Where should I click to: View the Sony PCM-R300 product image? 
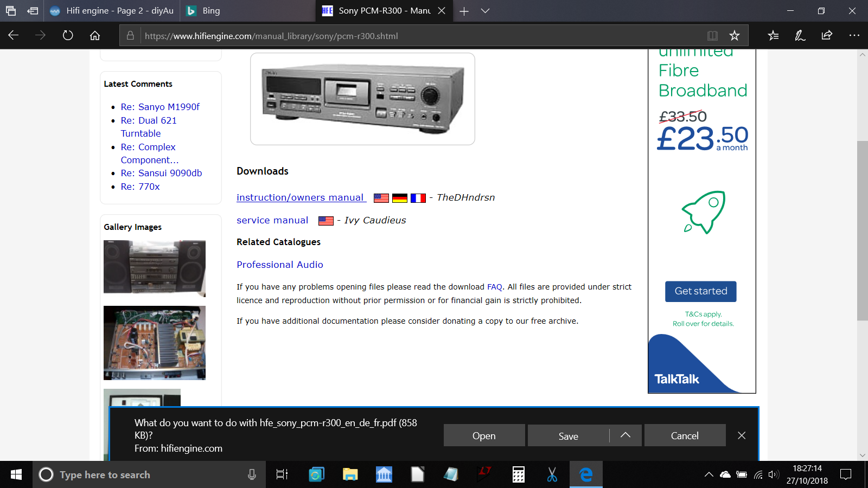pyautogui.click(x=362, y=99)
